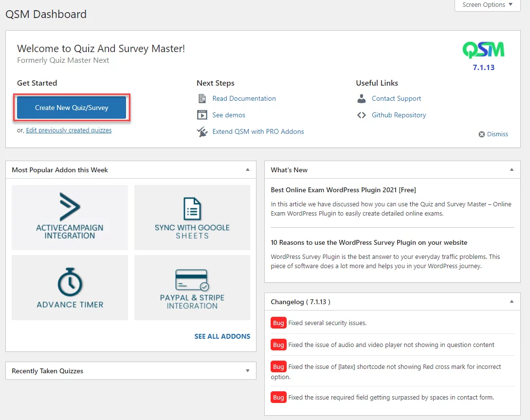
Task: Click the Formerly Quiz Master Next subtitle
Action: 63,60
